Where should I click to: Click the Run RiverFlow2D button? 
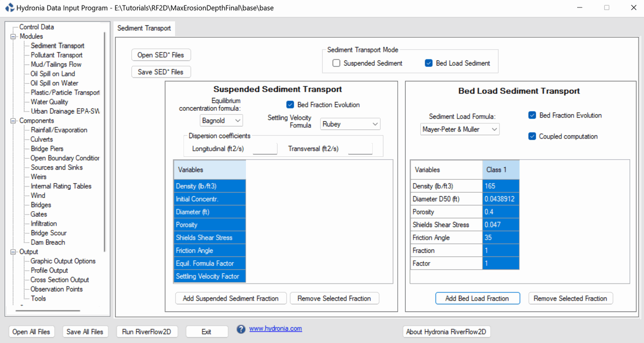tap(147, 332)
